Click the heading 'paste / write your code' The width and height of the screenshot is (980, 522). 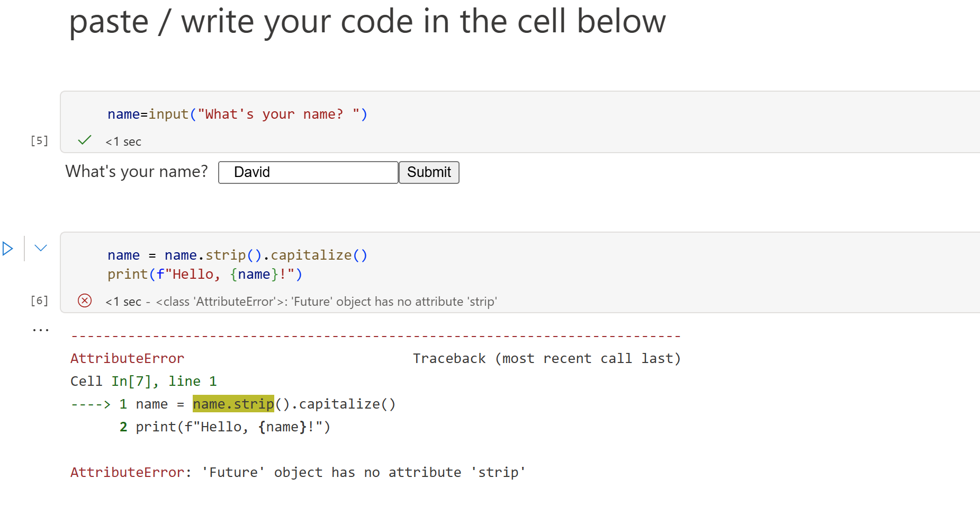click(367, 22)
